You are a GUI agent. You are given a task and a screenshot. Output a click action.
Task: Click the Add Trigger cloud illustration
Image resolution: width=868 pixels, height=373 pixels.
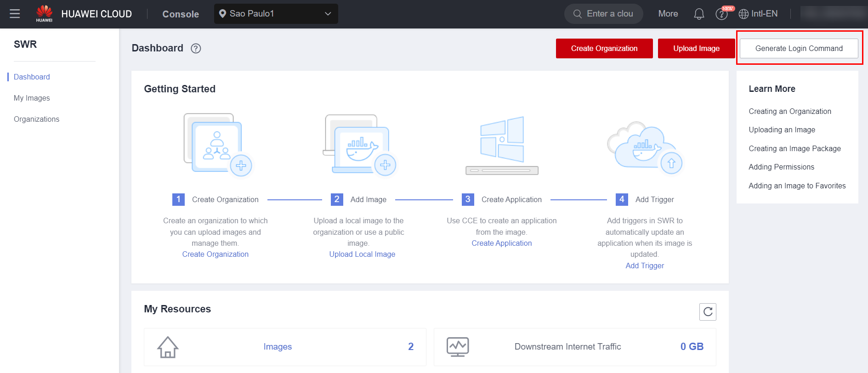click(x=644, y=147)
